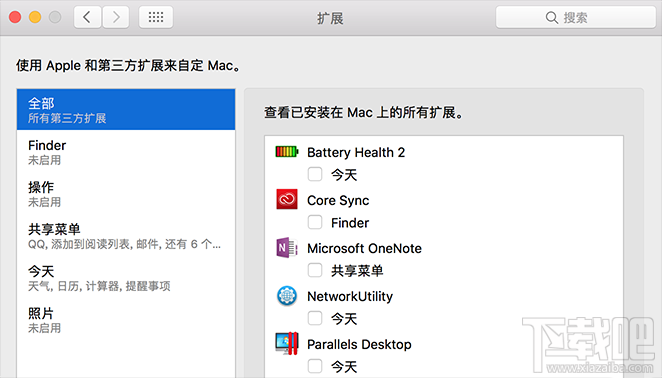Click the Core Sync red icon
Screen dimensions: 662x378
point(287,199)
